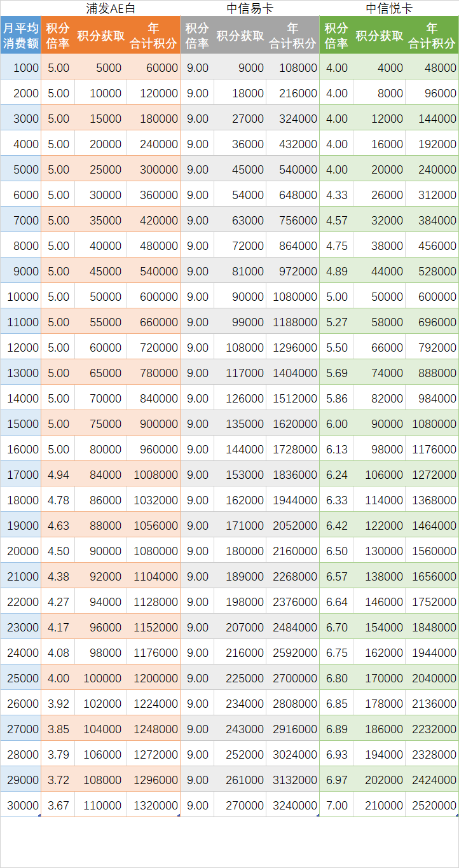Select the 6.97 multiplier cell
This screenshot has height=868, width=459.
click(x=337, y=780)
